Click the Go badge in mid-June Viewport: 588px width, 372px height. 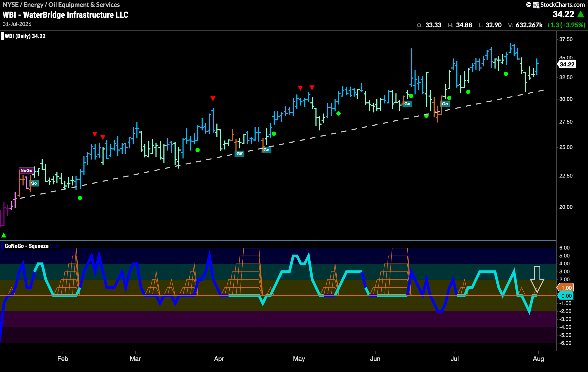[407, 104]
